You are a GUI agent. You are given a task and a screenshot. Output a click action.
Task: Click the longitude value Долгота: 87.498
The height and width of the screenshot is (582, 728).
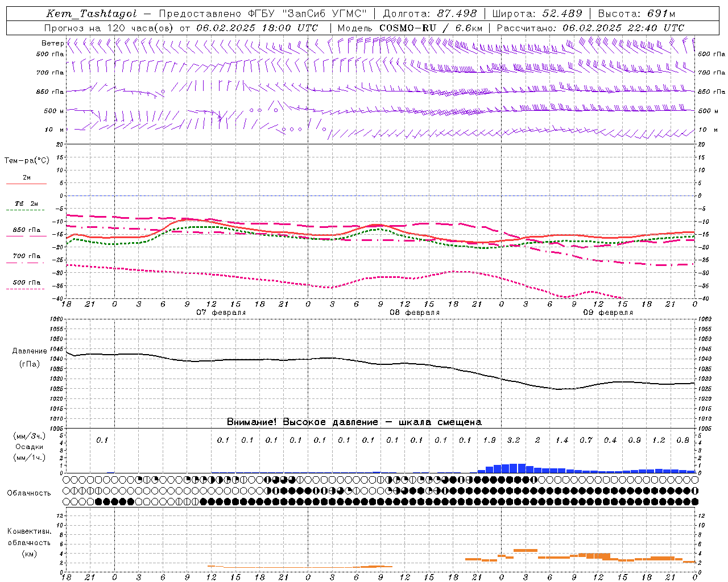(x=430, y=14)
